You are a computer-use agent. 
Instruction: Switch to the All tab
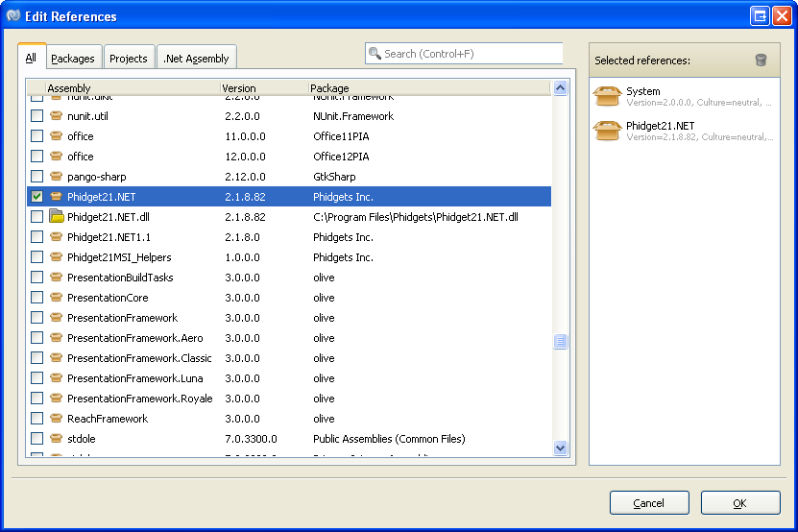pyautogui.click(x=32, y=57)
